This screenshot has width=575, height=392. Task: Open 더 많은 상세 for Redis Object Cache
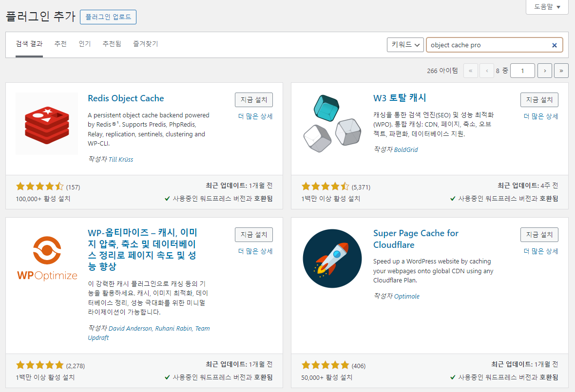point(255,116)
